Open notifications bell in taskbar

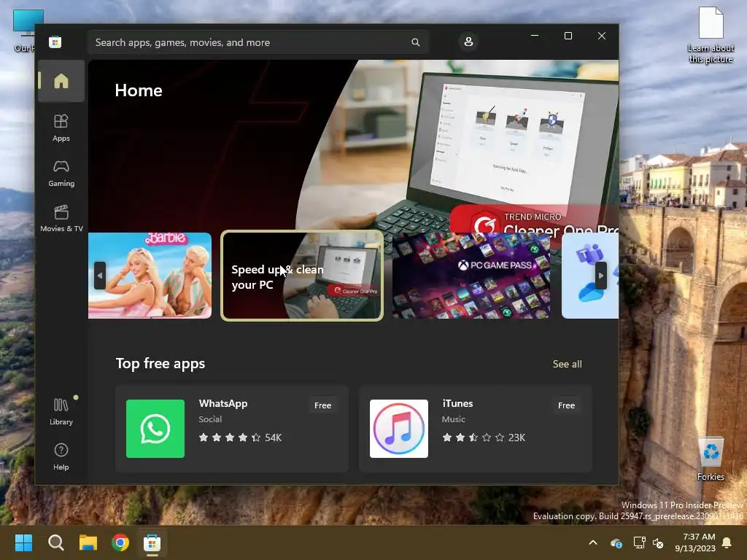click(x=727, y=542)
